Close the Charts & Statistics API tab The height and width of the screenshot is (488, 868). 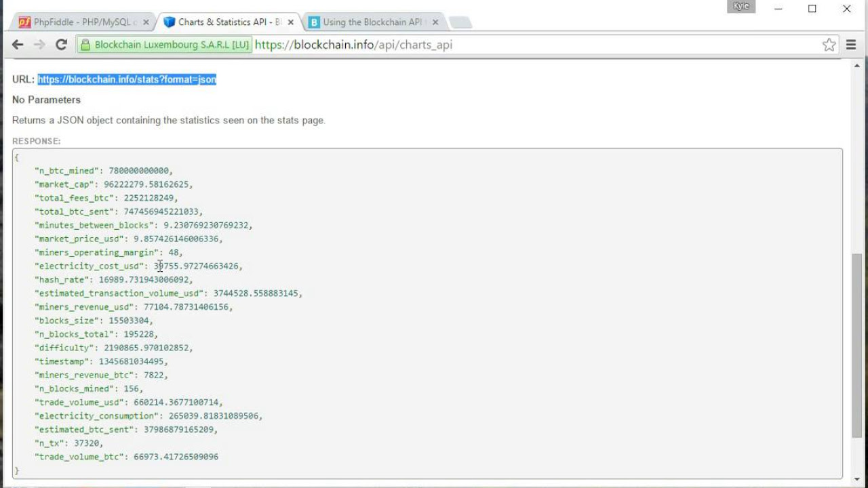[291, 22]
